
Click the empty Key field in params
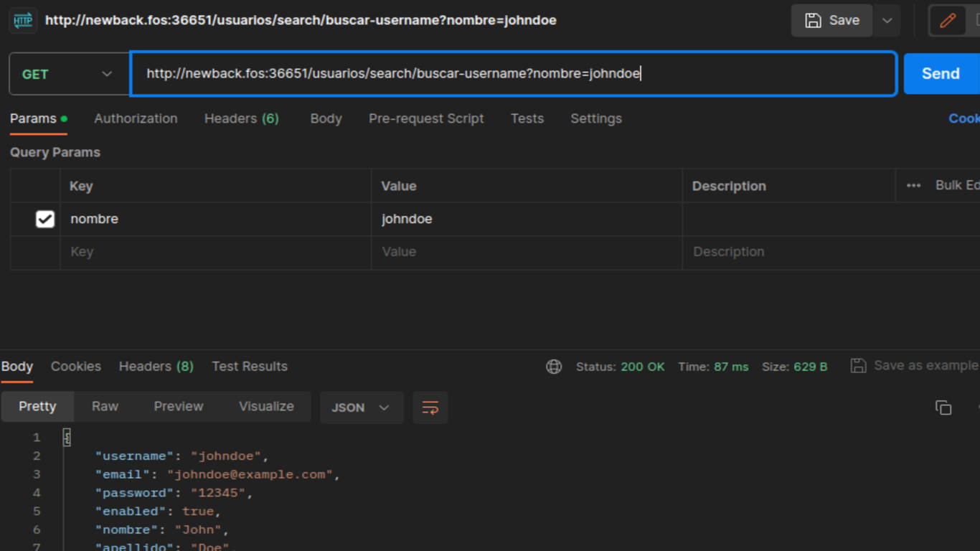click(x=215, y=252)
